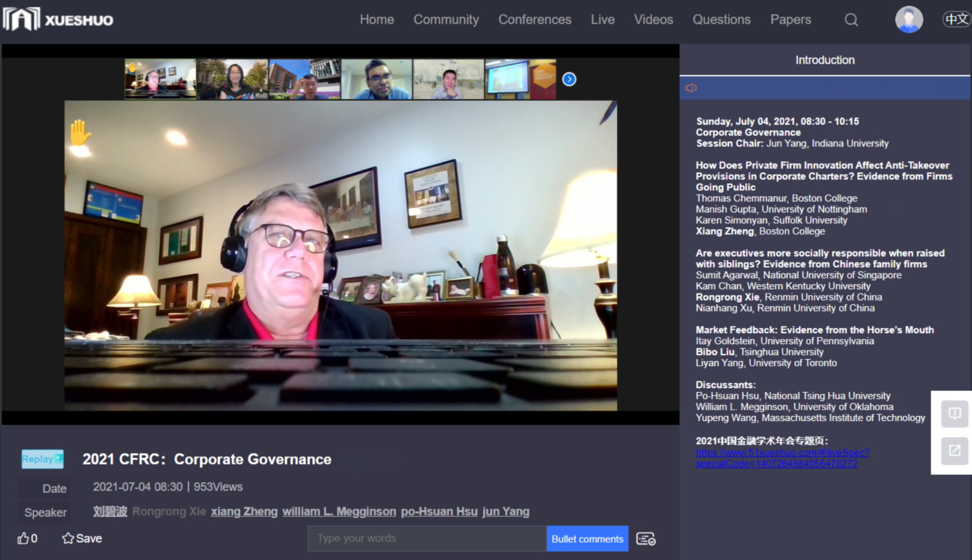This screenshot has width=972, height=560.
Task: Open the 51xueshuo liveSpec link
Action: coord(782,458)
